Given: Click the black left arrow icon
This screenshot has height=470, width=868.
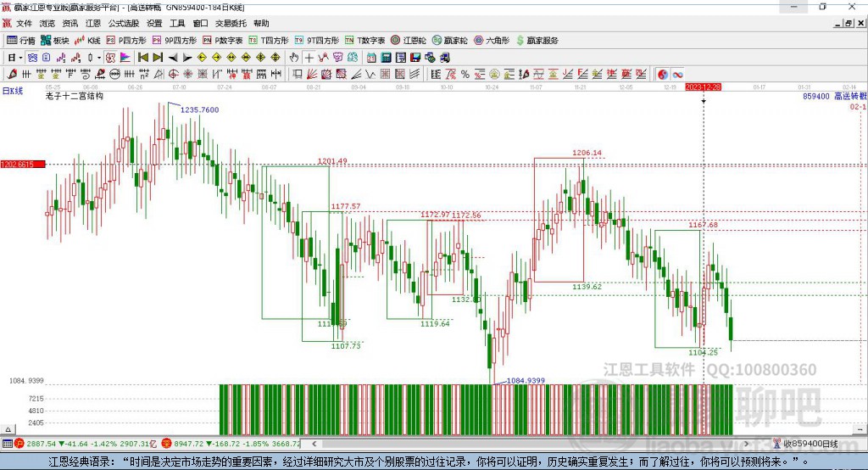Looking at the screenshot, I should point(173,58).
